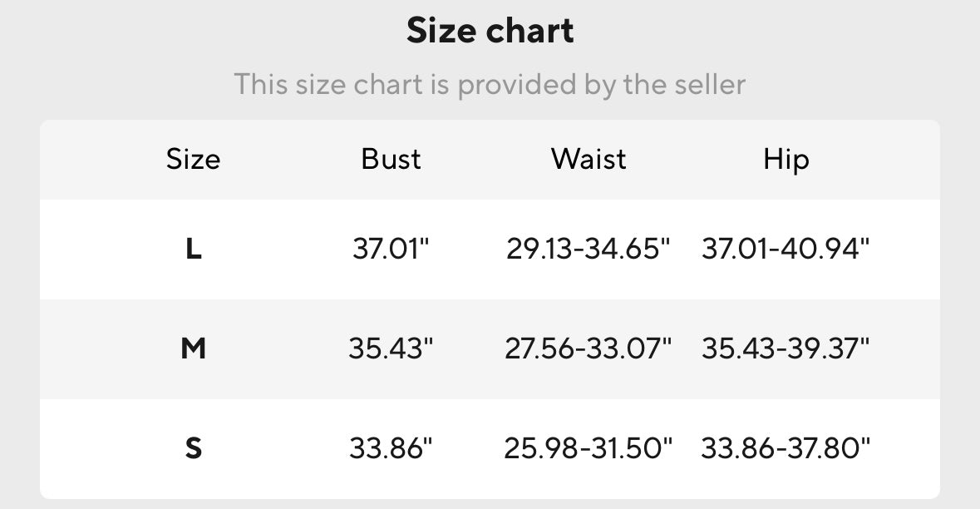The width and height of the screenshot is (980, 509).
Task: Select the Hip column header
Action: coord(785,159)
